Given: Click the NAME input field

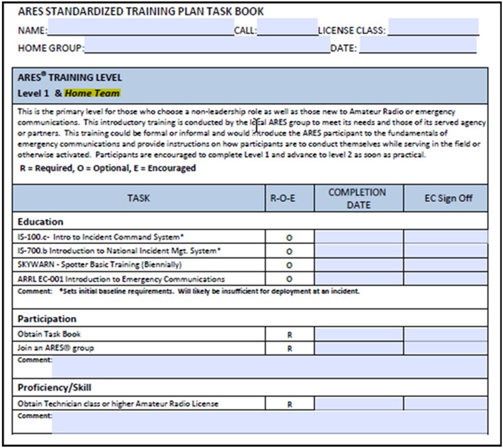Looking at the screenshot, I should pos(140,29).
